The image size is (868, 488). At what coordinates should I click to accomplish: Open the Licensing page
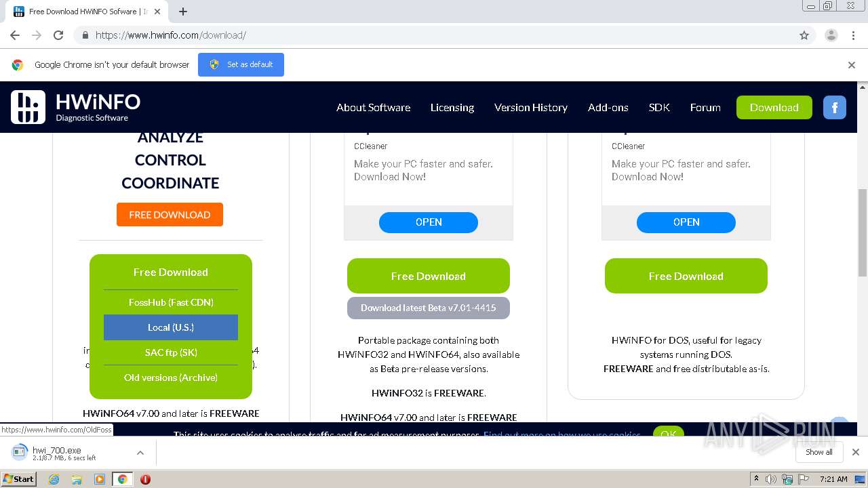click(452, 107)
